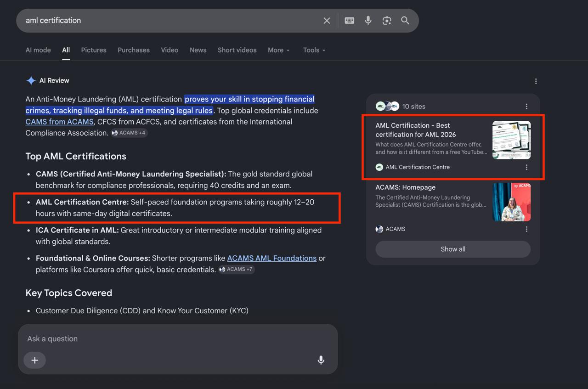Open the CAMS from ACAMS link

click(x=60, y=122)
